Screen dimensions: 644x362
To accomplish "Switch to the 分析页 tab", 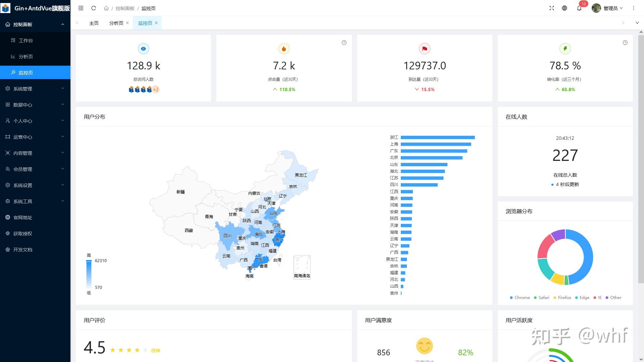I will [x=116, y=23].
